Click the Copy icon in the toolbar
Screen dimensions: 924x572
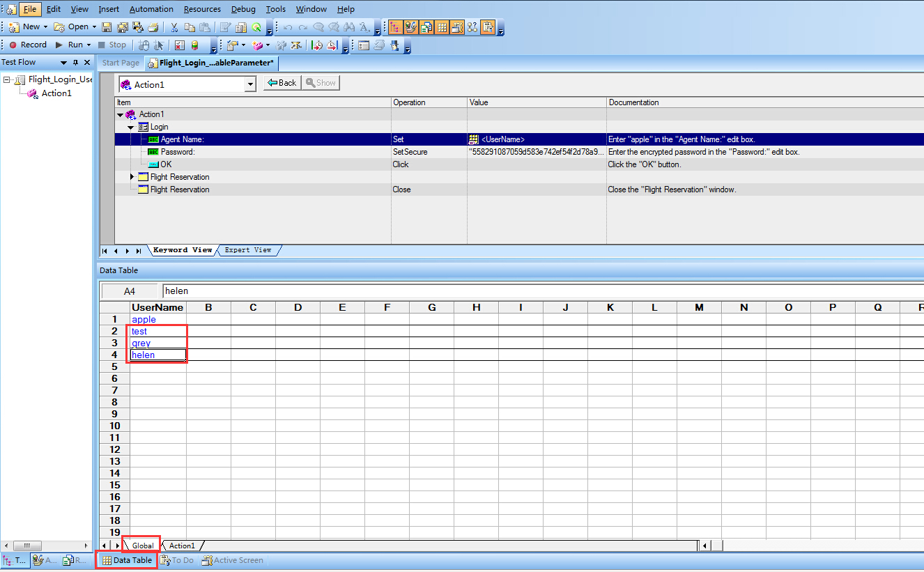point(190,27)
